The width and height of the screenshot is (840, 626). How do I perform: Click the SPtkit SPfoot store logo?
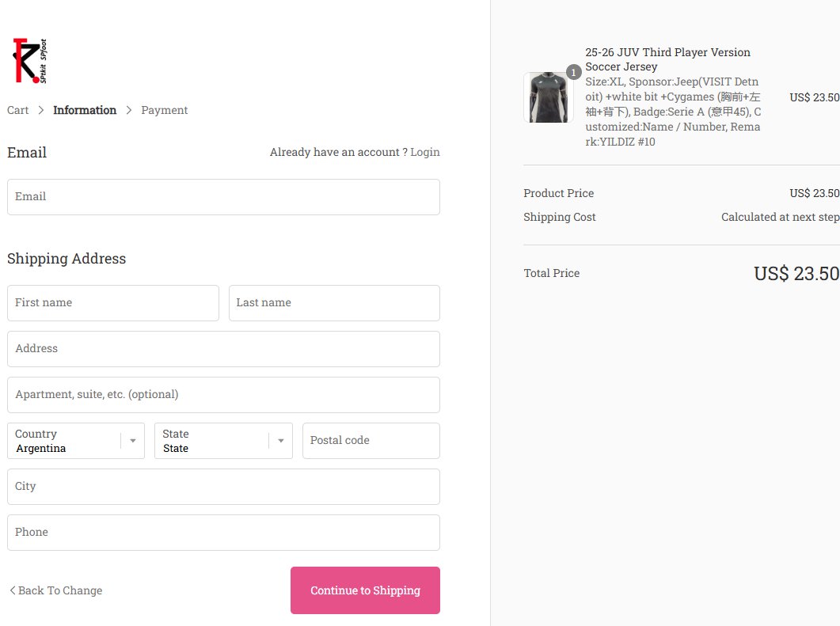tap(29, 61)
